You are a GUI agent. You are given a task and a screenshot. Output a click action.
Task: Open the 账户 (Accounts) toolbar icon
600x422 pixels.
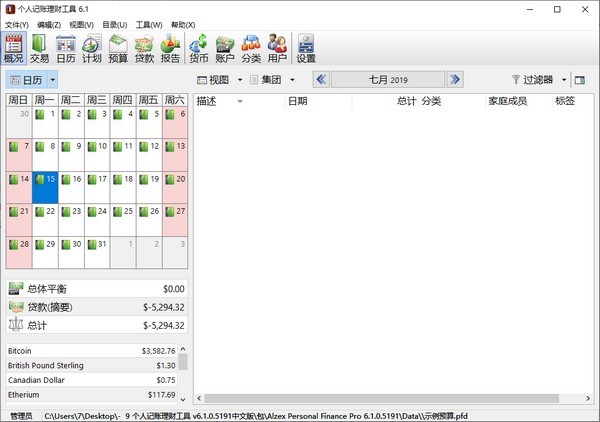[224, 48]
